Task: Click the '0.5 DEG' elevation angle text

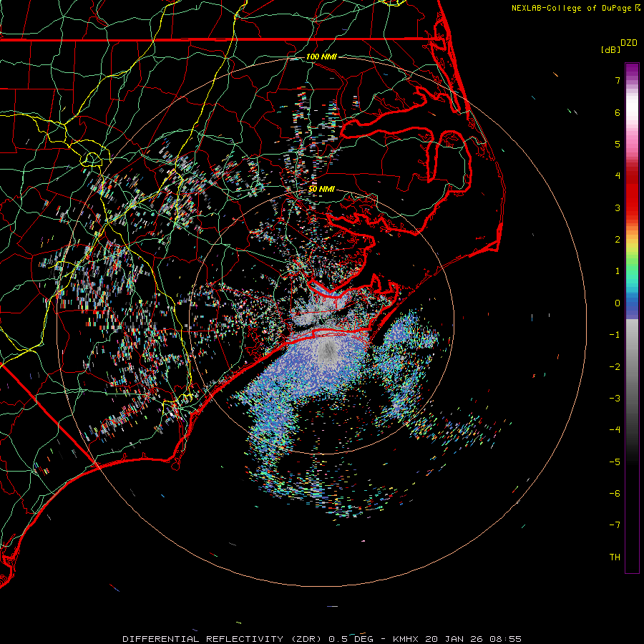Action: pyautogui.click(x=351, y=639)
